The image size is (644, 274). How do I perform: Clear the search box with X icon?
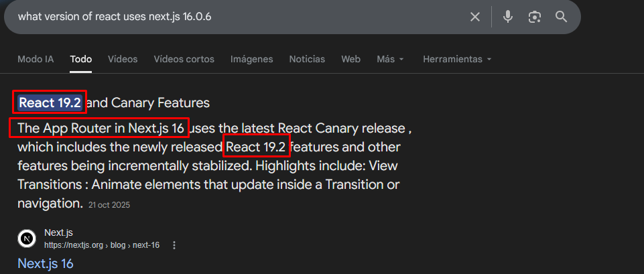pyautogui.click(x=475, y=17)
